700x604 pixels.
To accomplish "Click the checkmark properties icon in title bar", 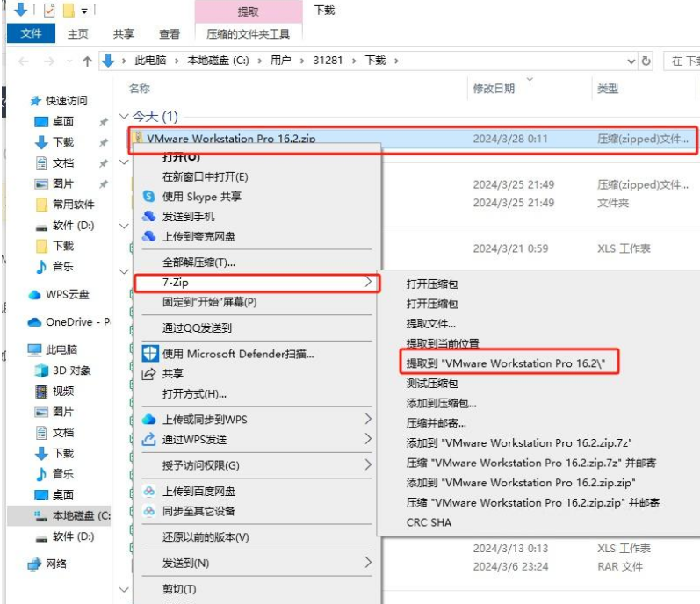I will coord(49,11).
